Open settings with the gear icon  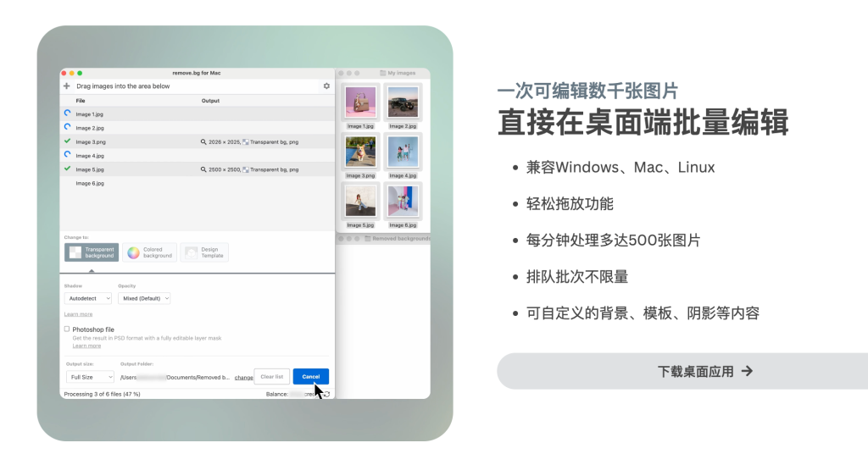point(326,86)
